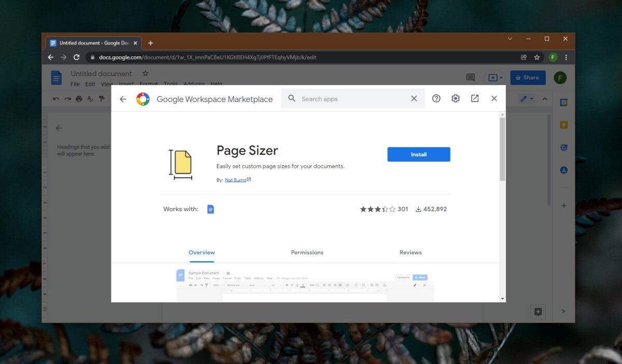Open comment history in Google Docs

pos(470,77)
